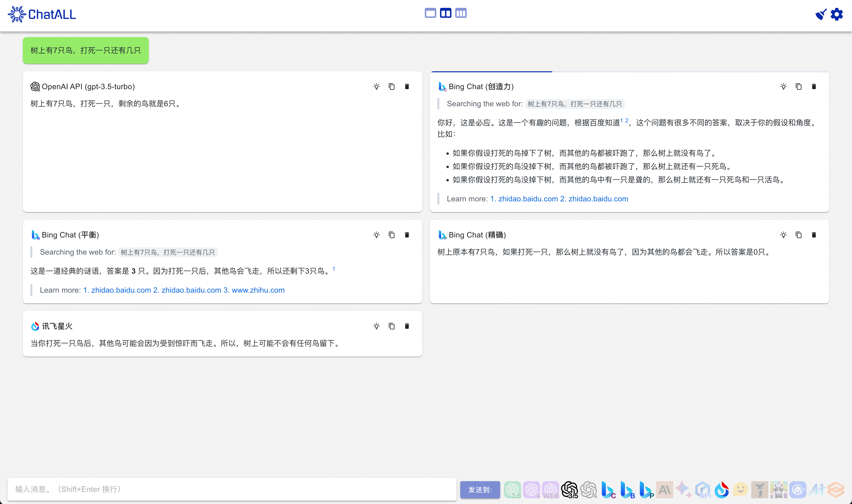
Task: Delete the Bing Chat (创造力) response
Action: (x=814, y=87)
